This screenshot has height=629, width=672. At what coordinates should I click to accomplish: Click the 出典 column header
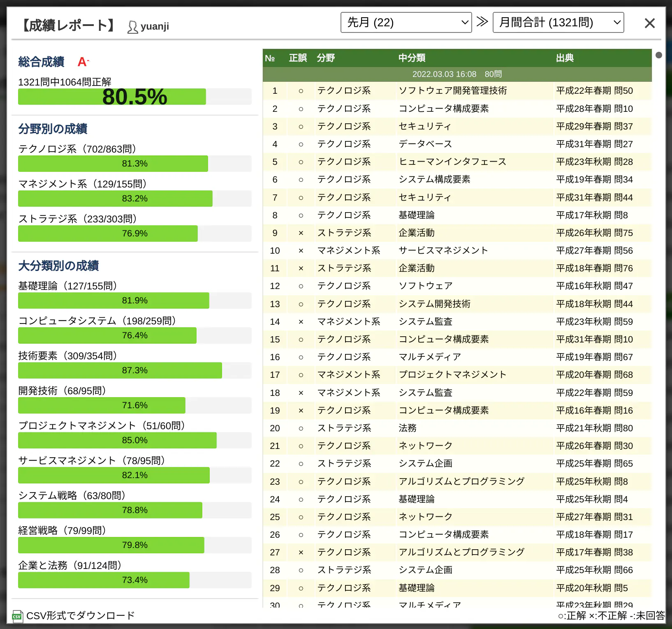click(x=564, y=58)
